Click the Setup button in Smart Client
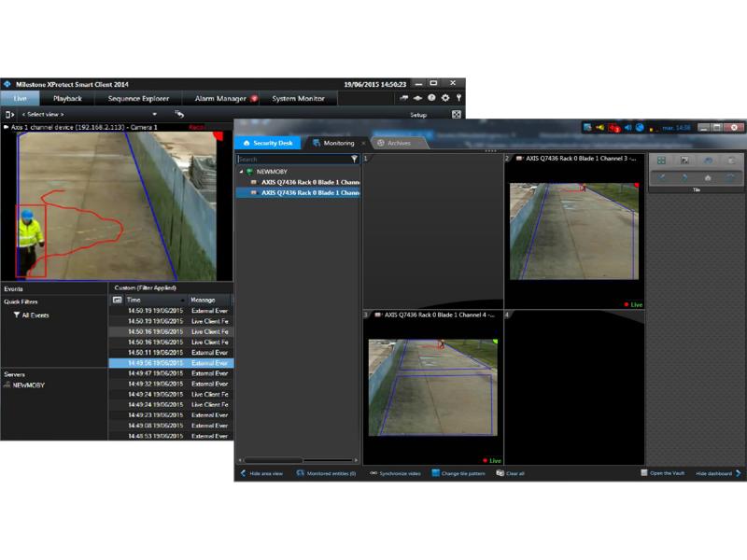 pos(418,115)
